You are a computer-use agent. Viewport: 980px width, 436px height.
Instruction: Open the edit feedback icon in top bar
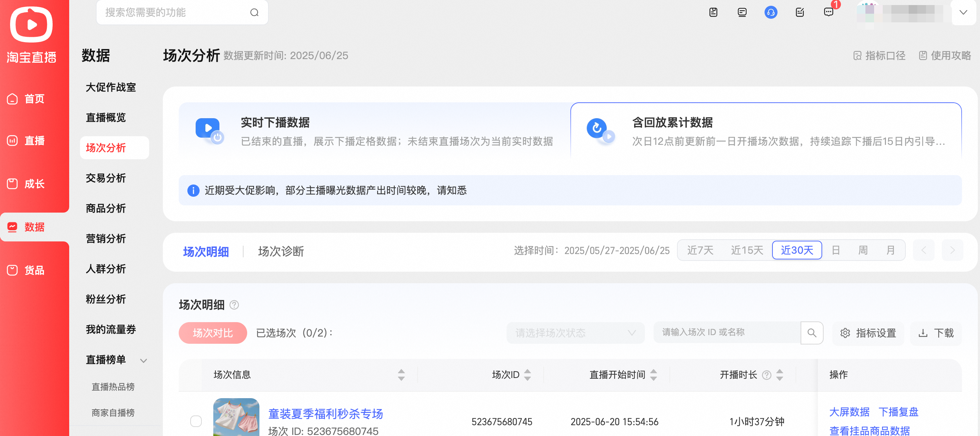(800, 12)
